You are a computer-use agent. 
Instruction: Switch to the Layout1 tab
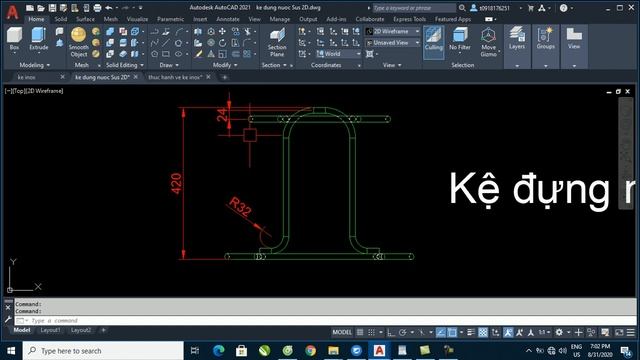(x=50, y=330)
